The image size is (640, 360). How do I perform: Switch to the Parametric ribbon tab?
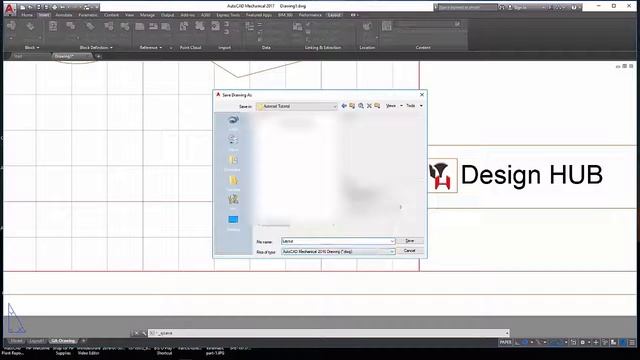point(88,15)
